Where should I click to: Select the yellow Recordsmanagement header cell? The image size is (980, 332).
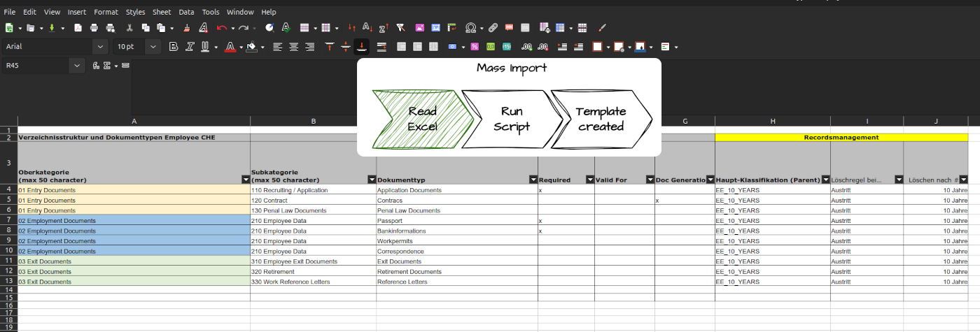coord(841,138)
